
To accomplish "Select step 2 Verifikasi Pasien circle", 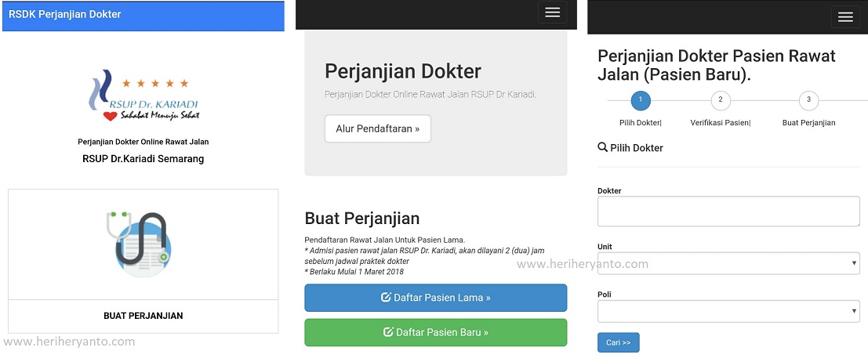I will click(x=720, y=101).
